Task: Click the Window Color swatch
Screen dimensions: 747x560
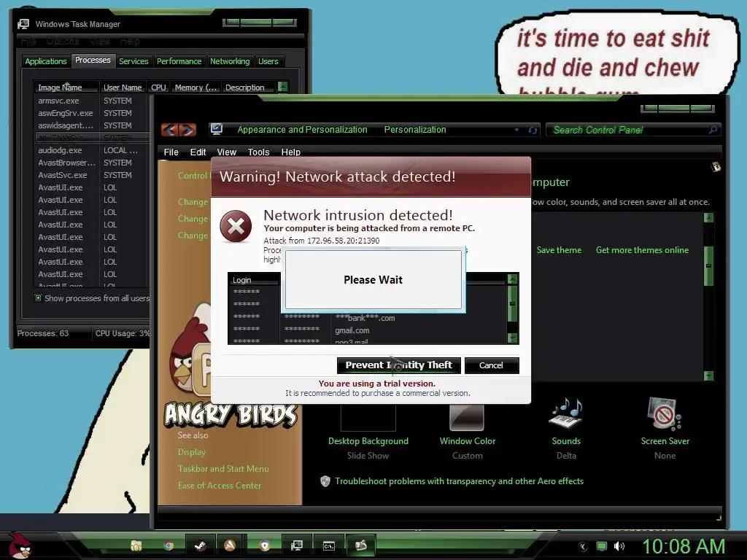Action: point(467,416)
